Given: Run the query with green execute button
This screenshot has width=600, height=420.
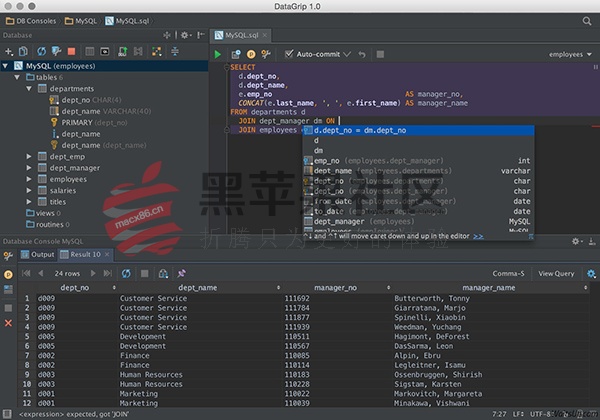Looking at the screenshot, I should click(218, 54).
